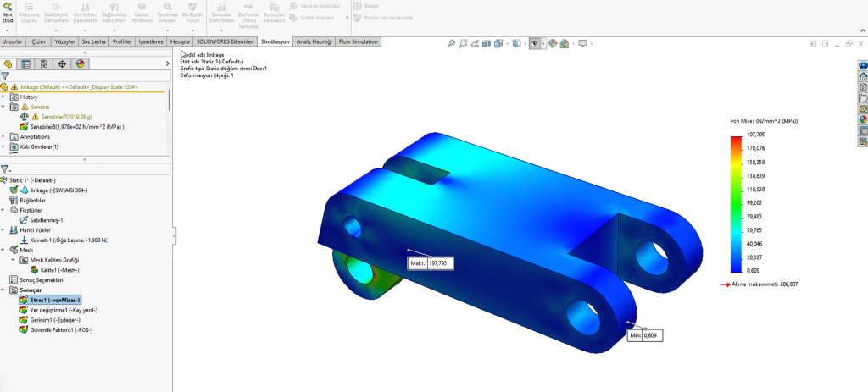The width and height of the screenshot is (868, 392).
Task: Toggle the Hide/Show Items eye button
Action: point(535,44)
